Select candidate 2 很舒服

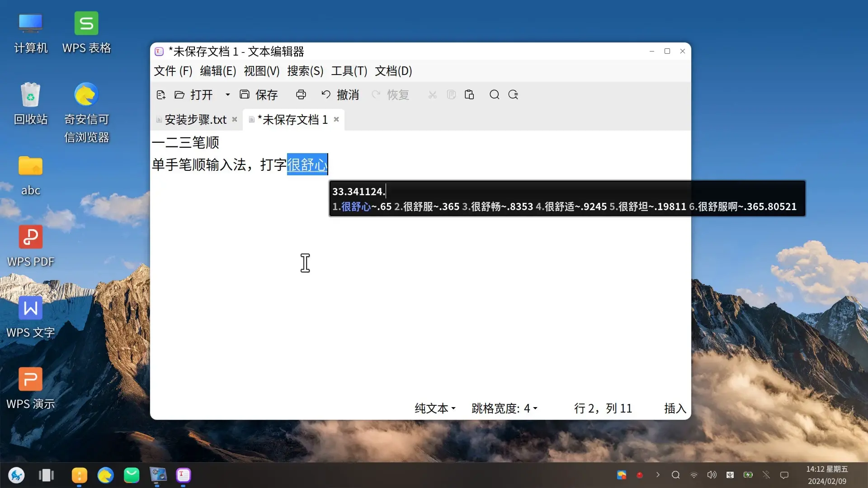(x=427, y=206)
